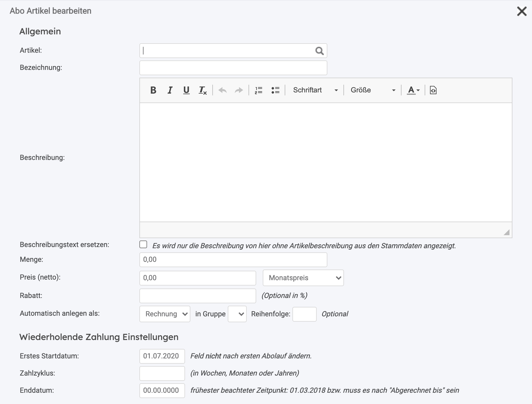Open the text color picker
The image size is (532, 404).
point(413,90)
